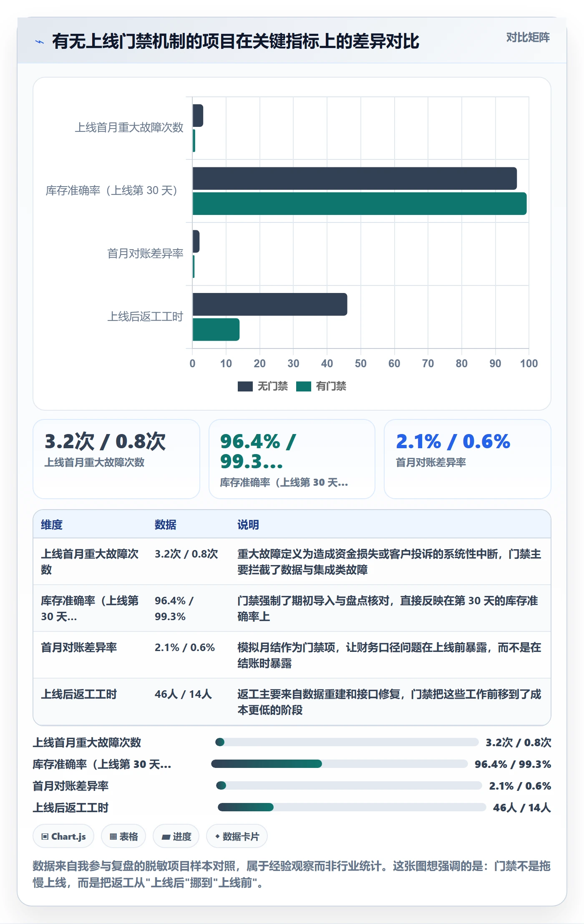Click the explanation starting 模拟月结作为门禁项
Viewport: 584px width, 924px height.
pyautogui.click(x=389, y=655)
